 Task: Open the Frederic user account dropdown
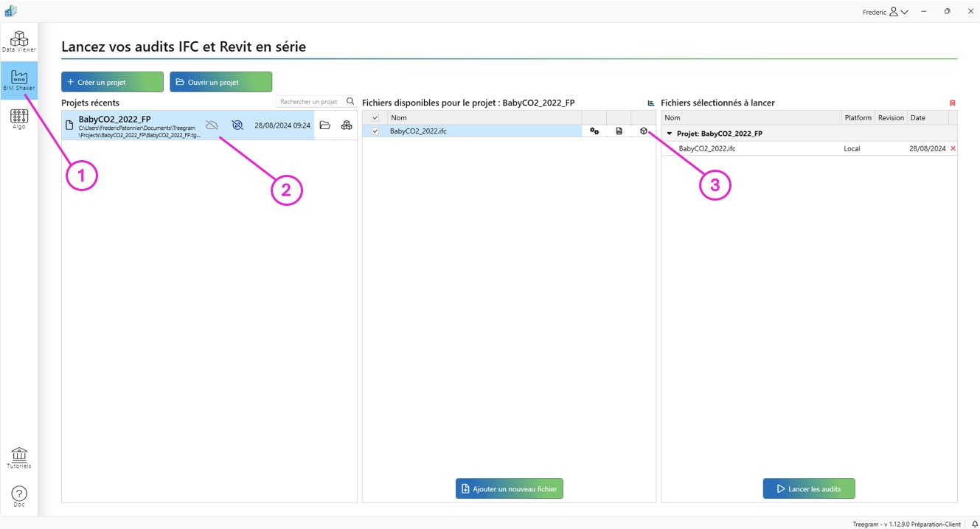886,12
